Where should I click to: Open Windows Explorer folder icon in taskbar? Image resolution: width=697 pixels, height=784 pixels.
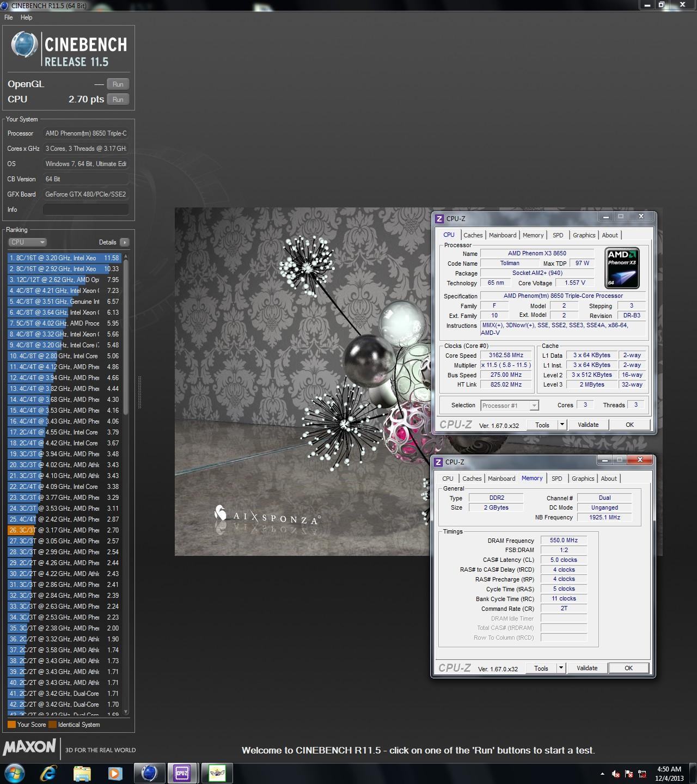(82, 773)
